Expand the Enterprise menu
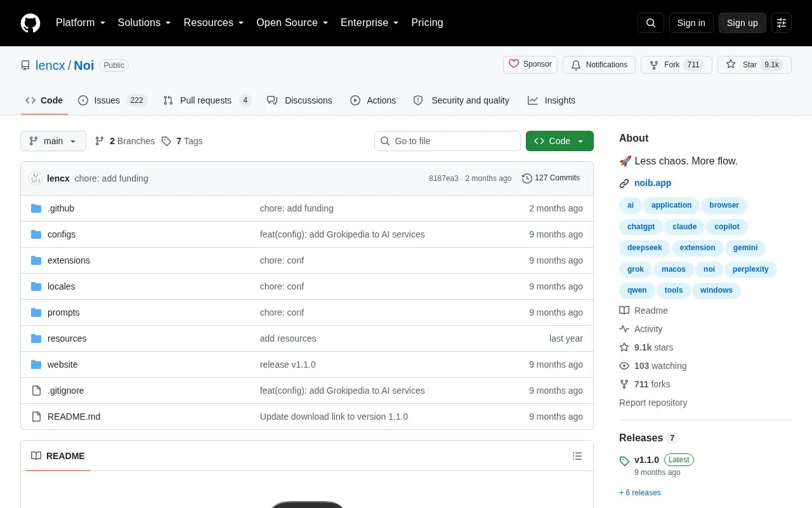The width and height of the screenshot is (812, 508). (x=369, y=23)
